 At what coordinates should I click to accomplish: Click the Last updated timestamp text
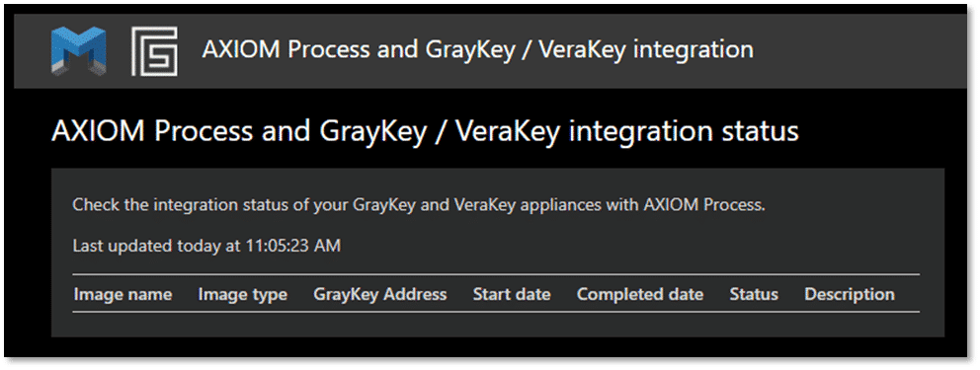[x=206, y=246]
